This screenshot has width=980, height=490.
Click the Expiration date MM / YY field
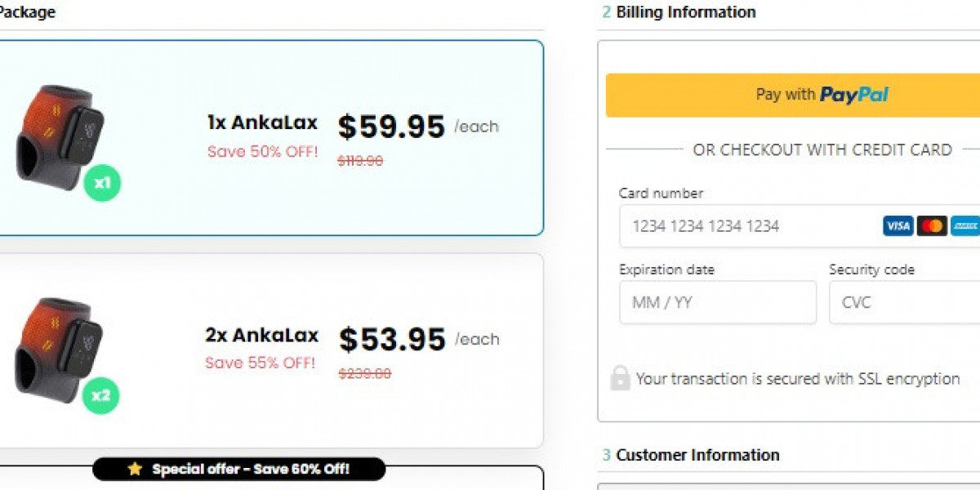click(717, 302)
